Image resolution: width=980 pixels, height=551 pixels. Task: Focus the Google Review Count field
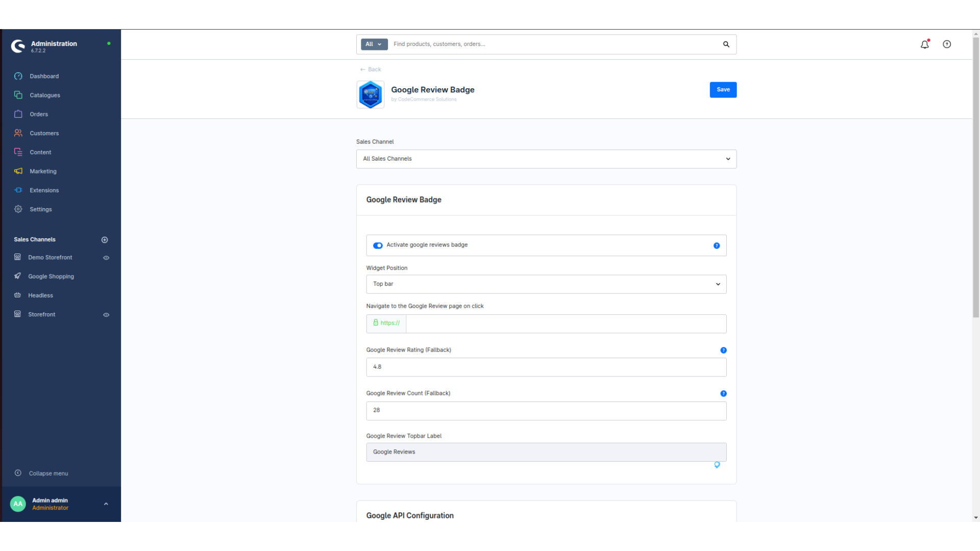click(x=546, y=411)
